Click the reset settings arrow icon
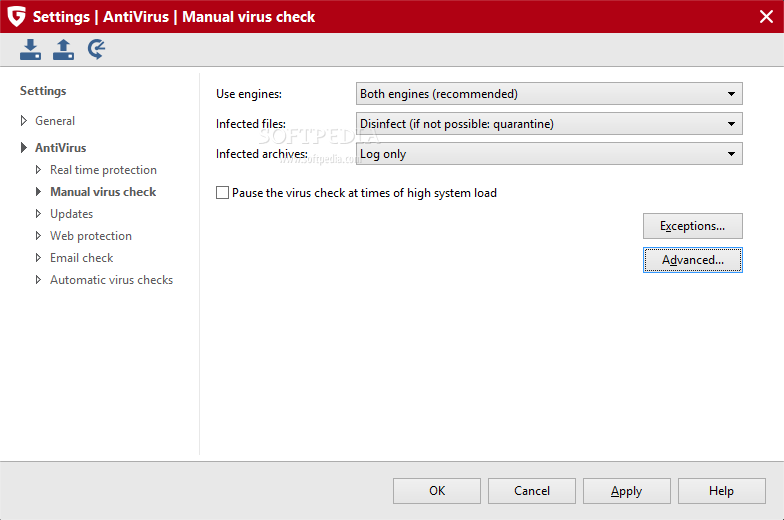This screenshot has width=784, height=520. tap(96, 50)
